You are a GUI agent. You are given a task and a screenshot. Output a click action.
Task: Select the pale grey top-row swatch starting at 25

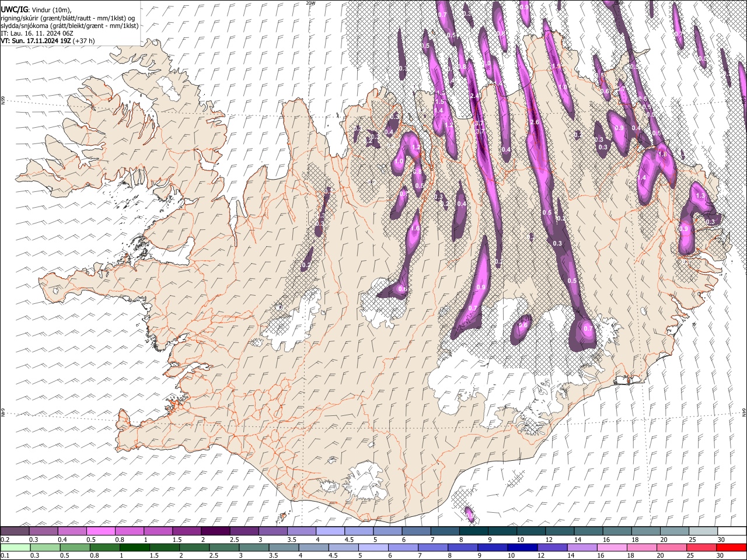point(702,531)
